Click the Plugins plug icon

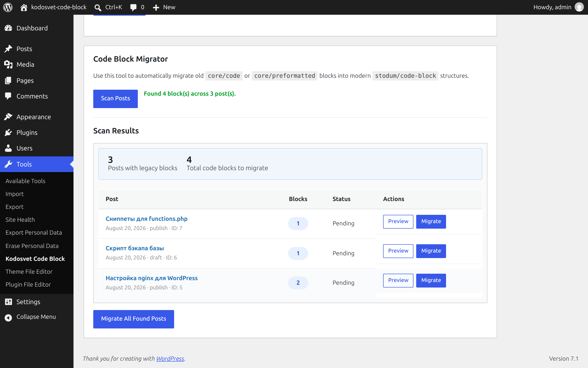click(8, 132)
